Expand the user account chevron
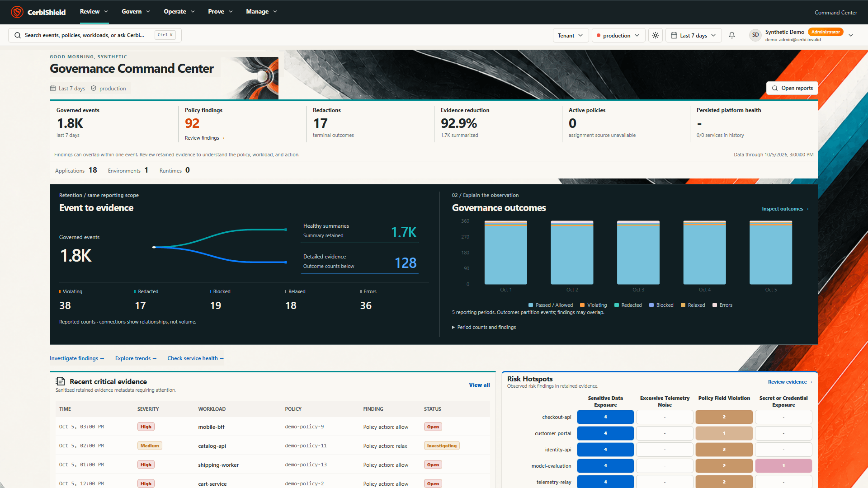This screenshot has width=868, height=488. [851, 35]
